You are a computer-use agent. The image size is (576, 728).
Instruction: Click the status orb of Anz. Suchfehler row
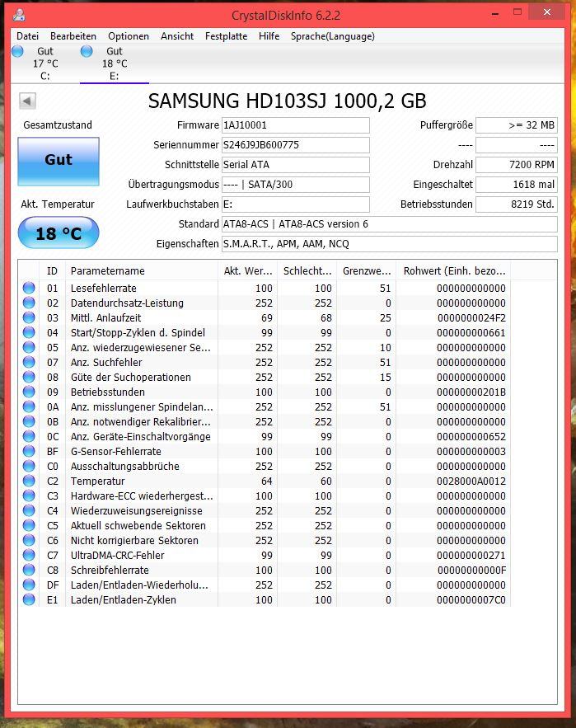click(29, 362)
